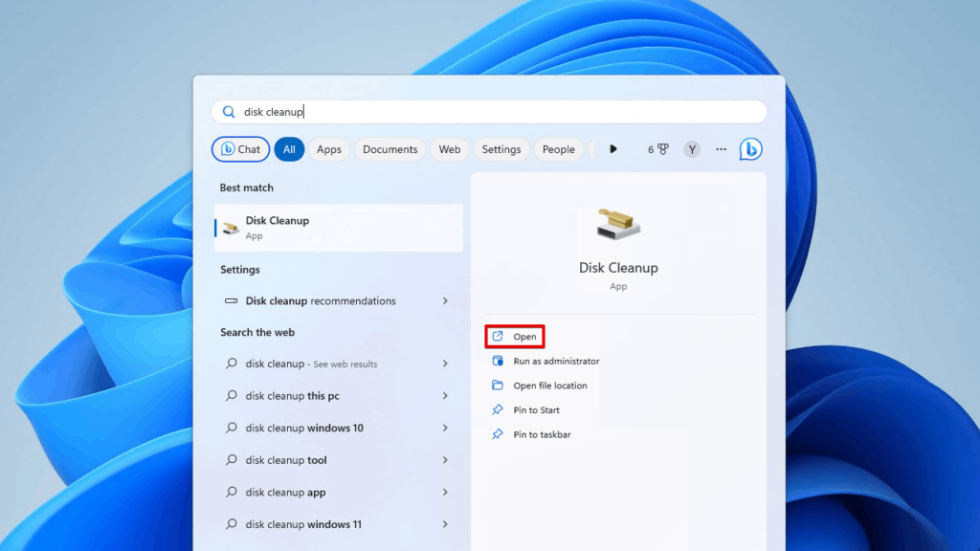Expand the disk cleanup this pc suggestion
Viewport: 980px width, 551px height.
click(x=304, y=395)
